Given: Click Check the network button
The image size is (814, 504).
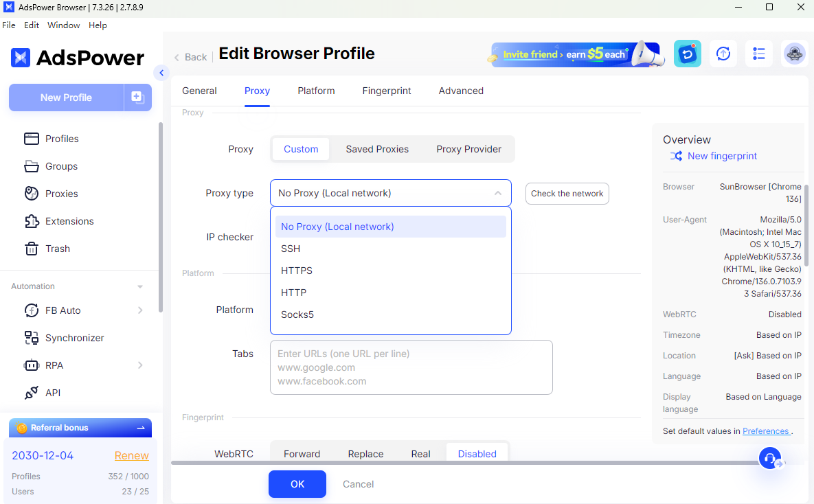Looking at the screenshot, I should (567, 194).
